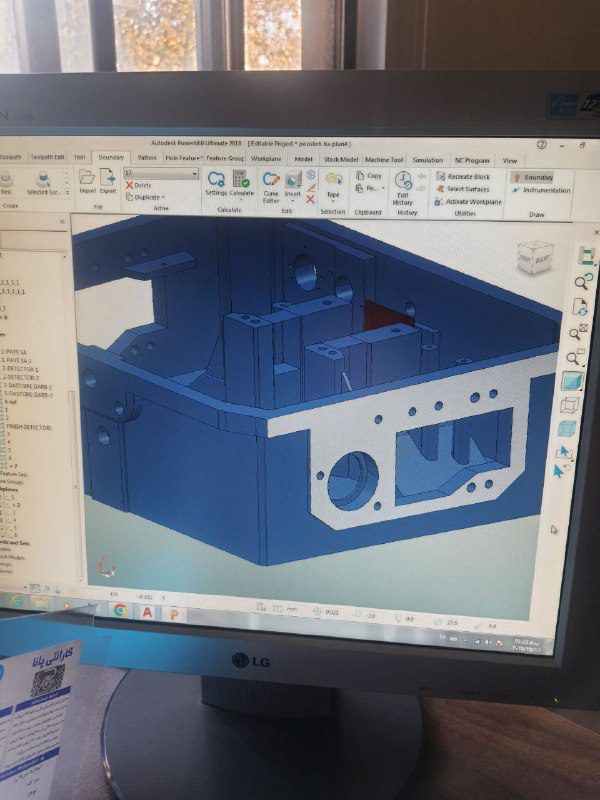Open the NC Program ribbon tab

coord(472,160)
